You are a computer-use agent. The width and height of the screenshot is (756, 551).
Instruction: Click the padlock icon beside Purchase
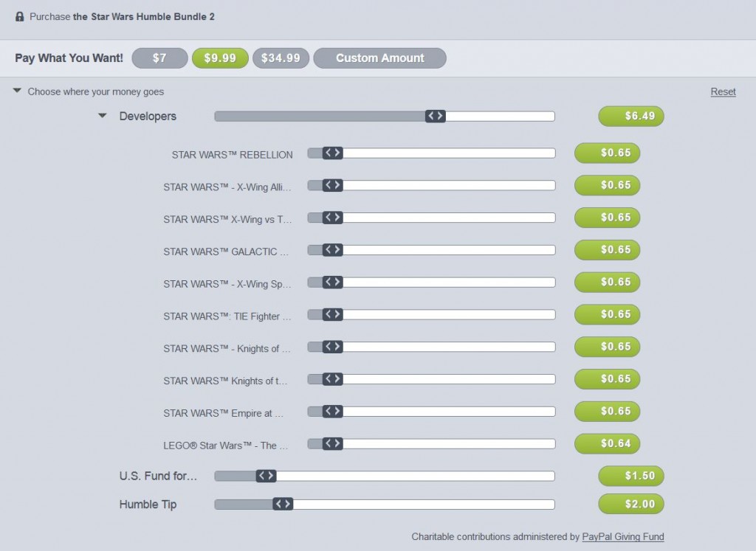coord(20,17)
